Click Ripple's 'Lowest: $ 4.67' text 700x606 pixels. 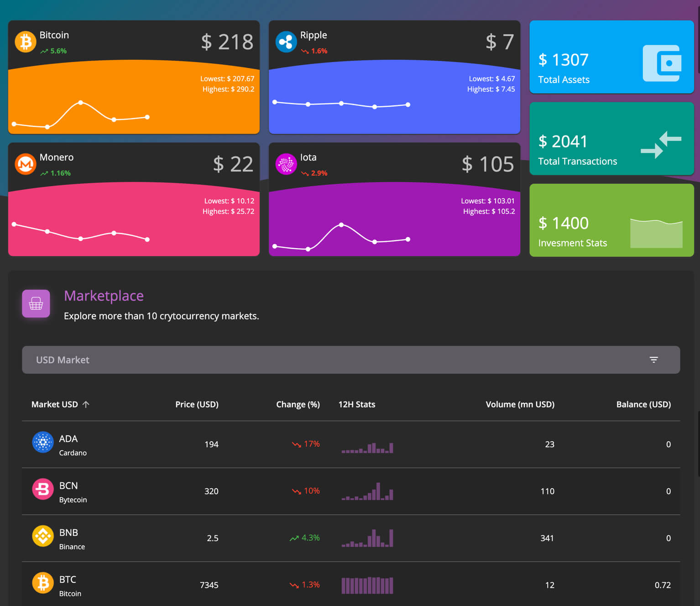(x=492, y=79)
